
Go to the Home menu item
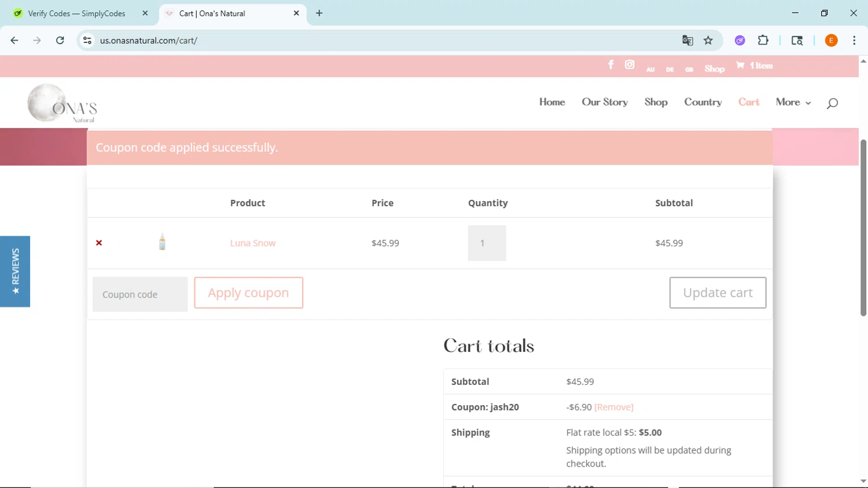point(552,102)
